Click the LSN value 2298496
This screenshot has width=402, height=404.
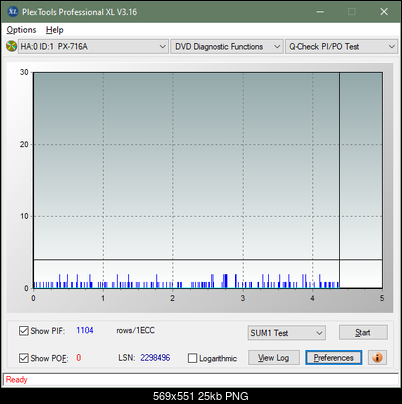155,358
